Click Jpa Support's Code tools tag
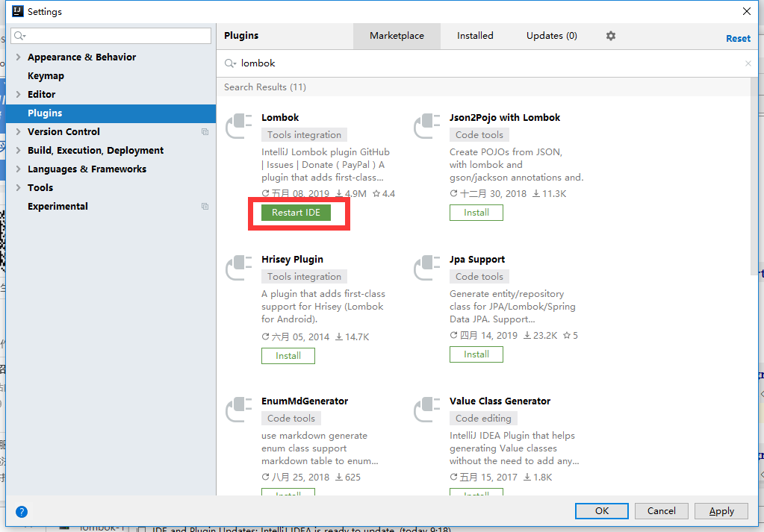This screenshot has height=532, width=764. [x=479, y=277]
